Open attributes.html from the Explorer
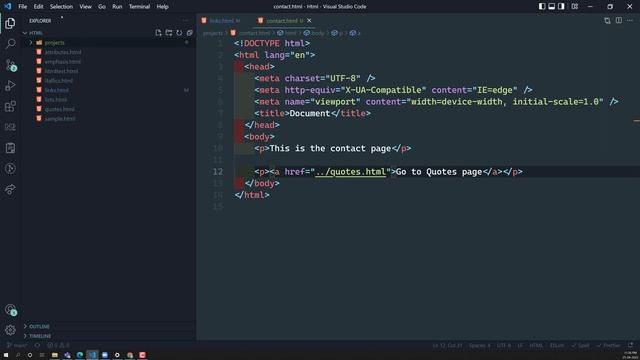The image size is (640, 360). (x=62, y=52)
